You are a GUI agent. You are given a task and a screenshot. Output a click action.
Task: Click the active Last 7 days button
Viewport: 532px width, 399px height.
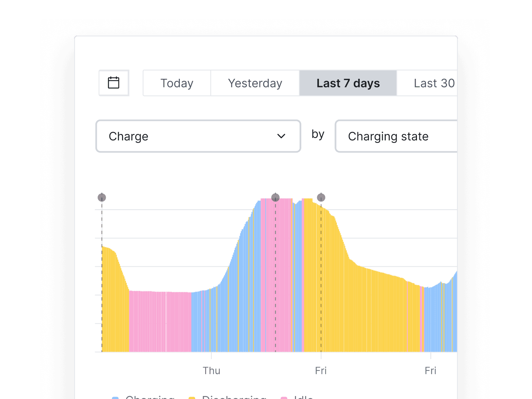(x=348, y=83)
